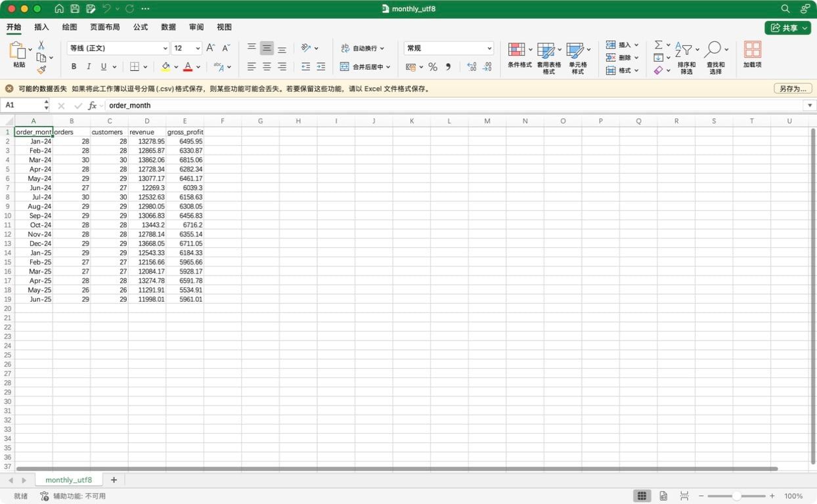Click the Copy icon in ribbon
The width and height of the screenshot is (817, 504).
click(41, 58)
